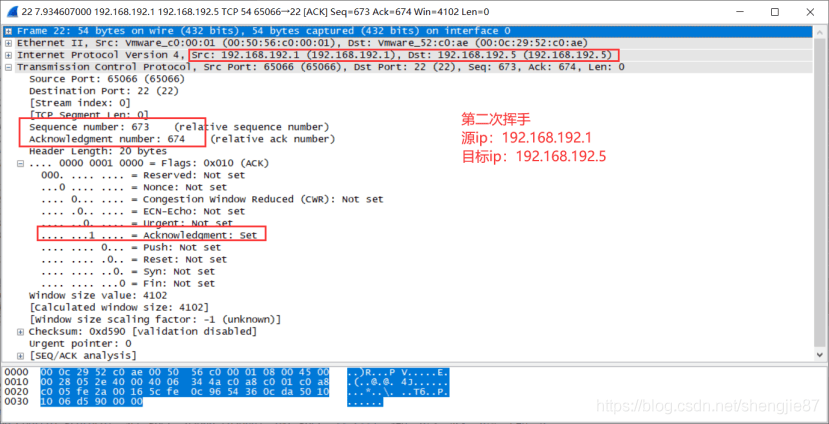
Task: Select the Acknowledgment: Set flag row
Action: click(150, 235)
